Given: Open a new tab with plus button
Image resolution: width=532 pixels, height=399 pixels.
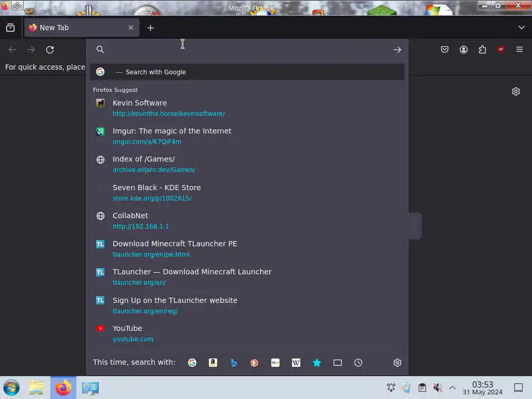Looking at the screenshot, I should pyautogui.click(x=150, y=28).
